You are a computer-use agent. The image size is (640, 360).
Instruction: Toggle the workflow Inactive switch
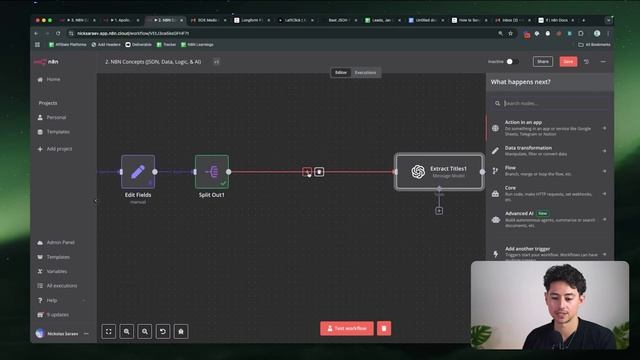tap(512, 62)
